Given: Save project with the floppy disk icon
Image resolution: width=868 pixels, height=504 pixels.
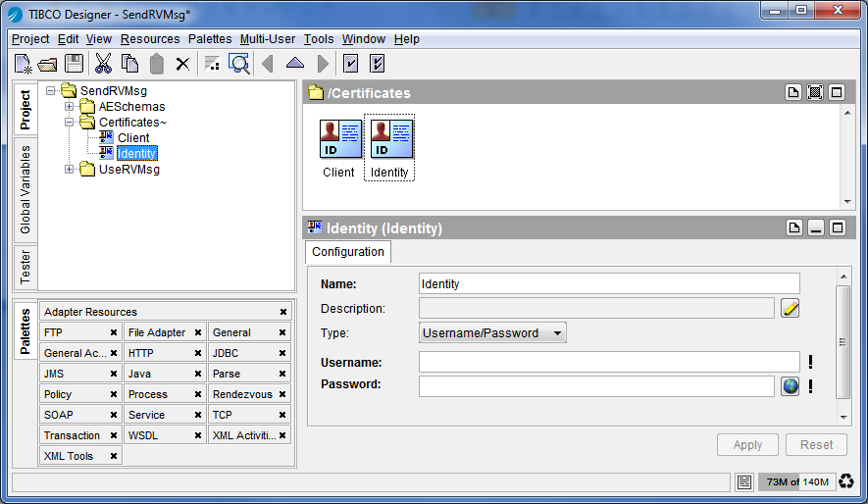Looking at the screenshot, I should [75, 64].
